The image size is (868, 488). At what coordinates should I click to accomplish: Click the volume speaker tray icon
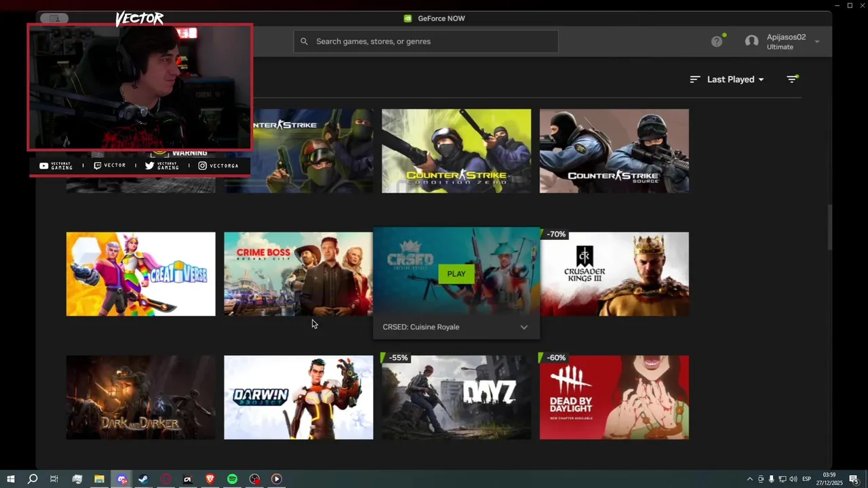click(x=793, y=479)
